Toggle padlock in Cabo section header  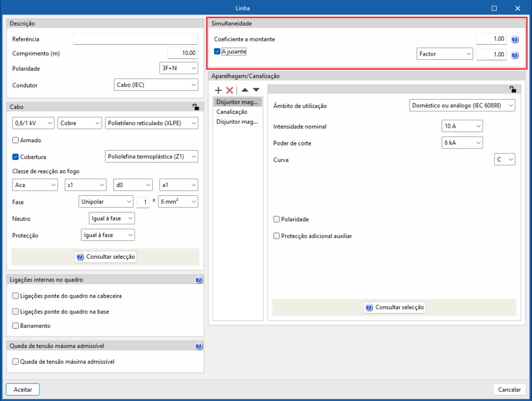coord(196,107)
